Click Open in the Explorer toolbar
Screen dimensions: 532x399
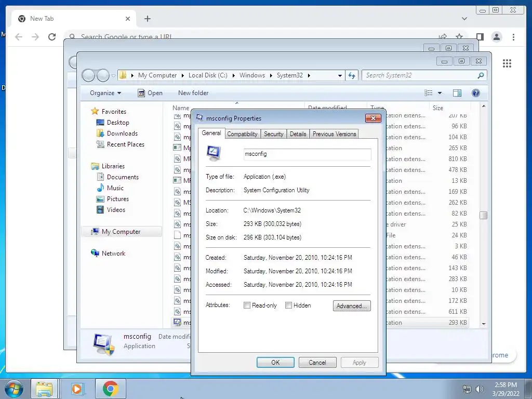coord(150,93)
